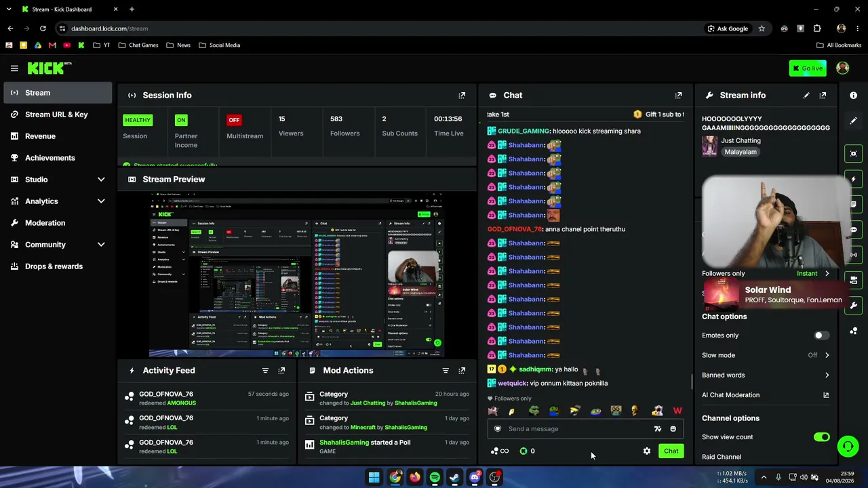Insert the red W emote
The height and width of the screenshot is (488, 868).
tap(677, 411)
